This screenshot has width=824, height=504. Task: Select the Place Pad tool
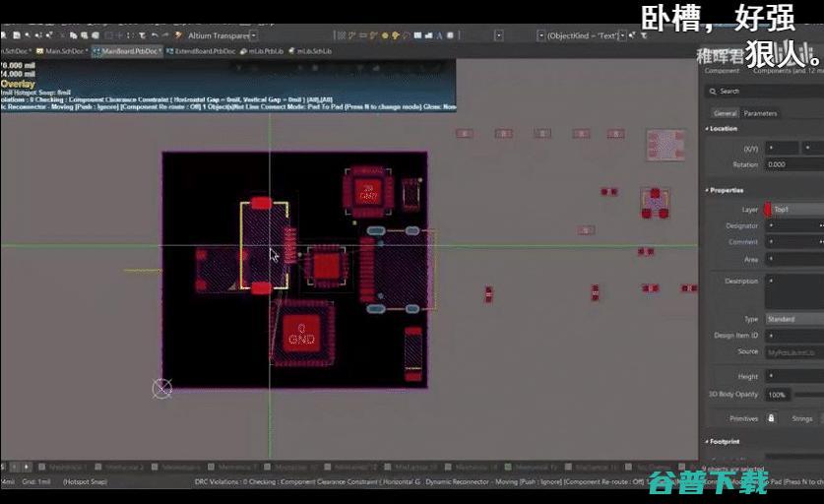[385, 35]
